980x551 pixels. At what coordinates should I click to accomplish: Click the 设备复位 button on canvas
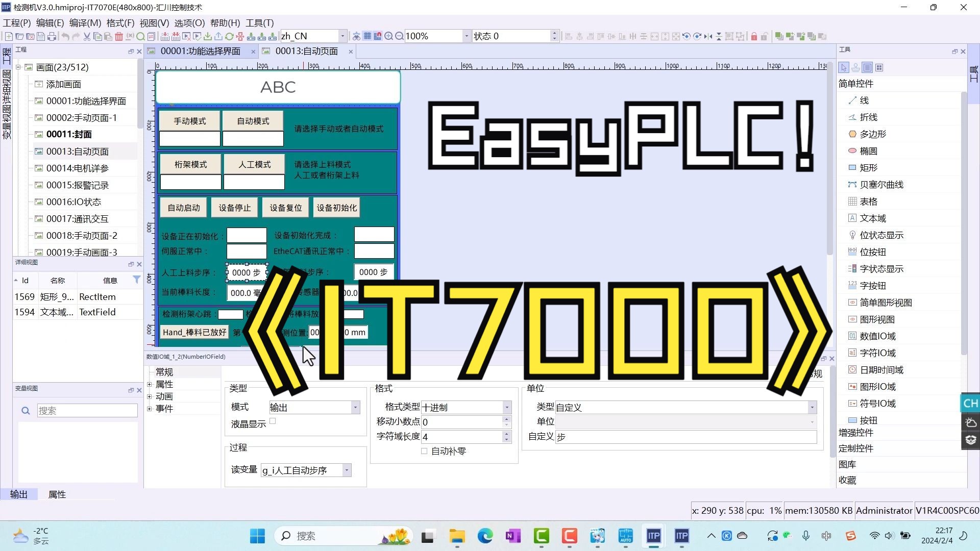[286, 208]
